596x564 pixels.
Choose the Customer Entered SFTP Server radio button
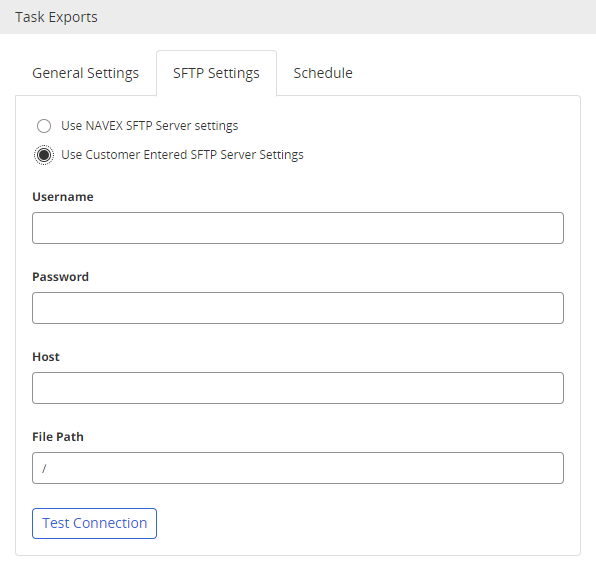[x=44, y=155]
